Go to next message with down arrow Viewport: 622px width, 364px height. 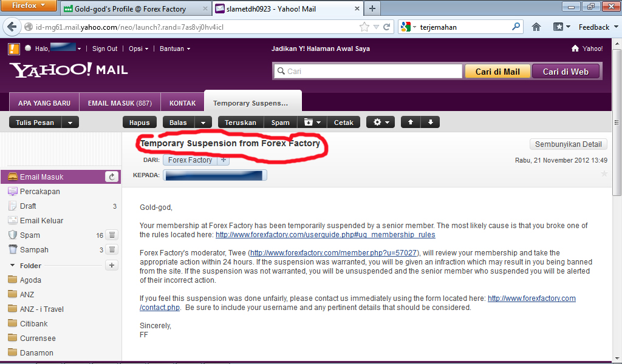pyautogui.click(x=431, y=122)
